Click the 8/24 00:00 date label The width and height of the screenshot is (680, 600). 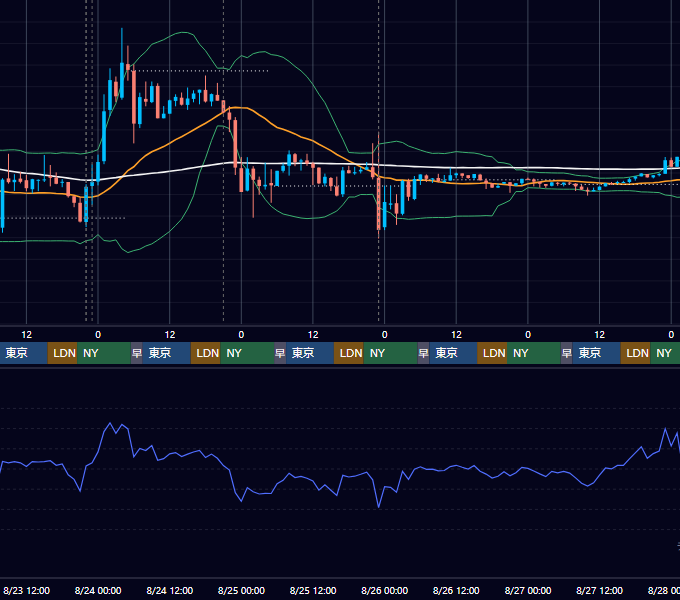click(x=98, y=590)
